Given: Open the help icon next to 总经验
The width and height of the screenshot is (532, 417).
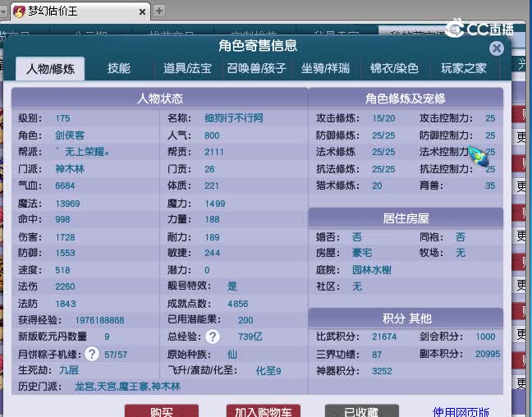Looking at the screenshot, I should pos(213,337).
